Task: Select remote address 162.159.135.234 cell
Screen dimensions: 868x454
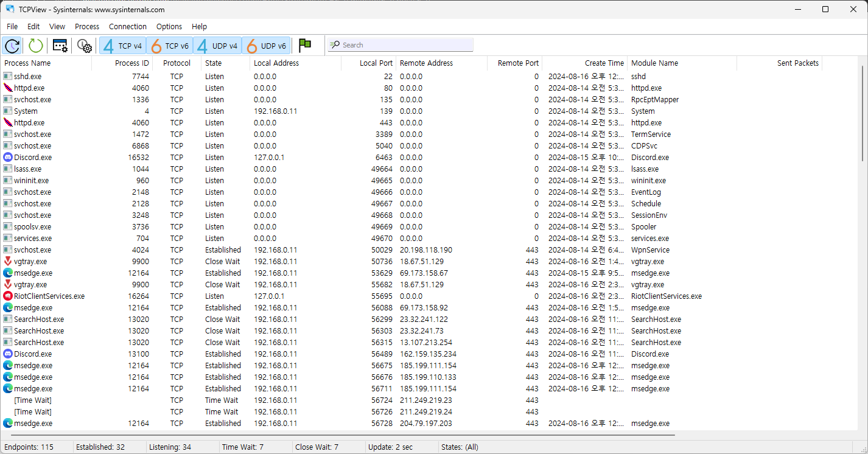Action: (x=428, y=354)
